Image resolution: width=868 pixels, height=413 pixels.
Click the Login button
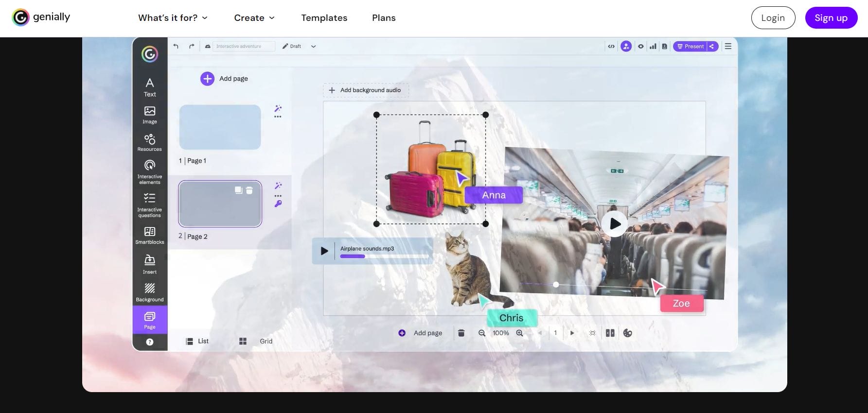[773, 18]
